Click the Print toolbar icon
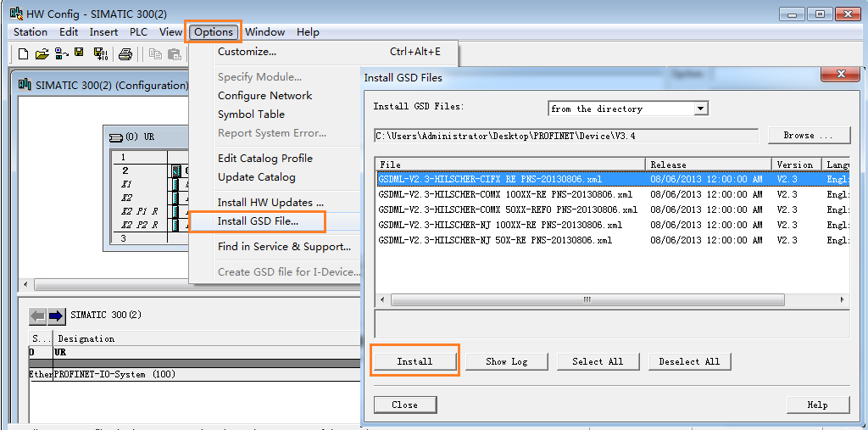Viewport: 868px width, 430px height. [125, 53]
